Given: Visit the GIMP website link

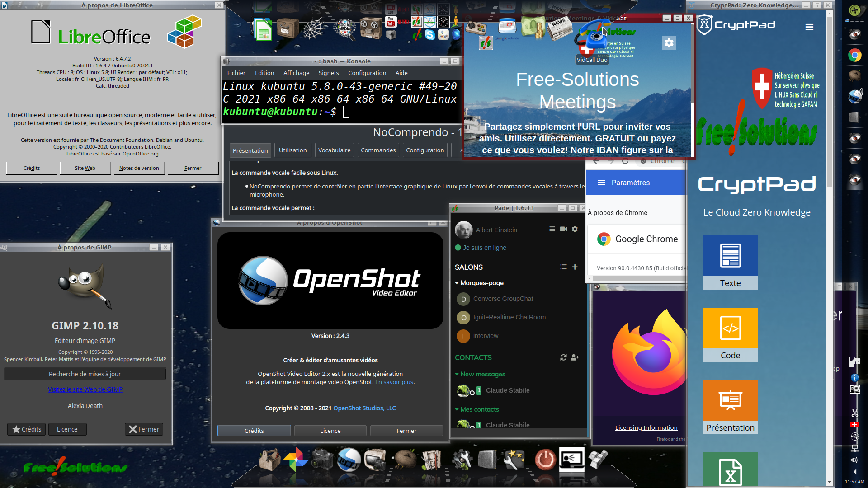Looking at the screenshot, I should [85, 389].
